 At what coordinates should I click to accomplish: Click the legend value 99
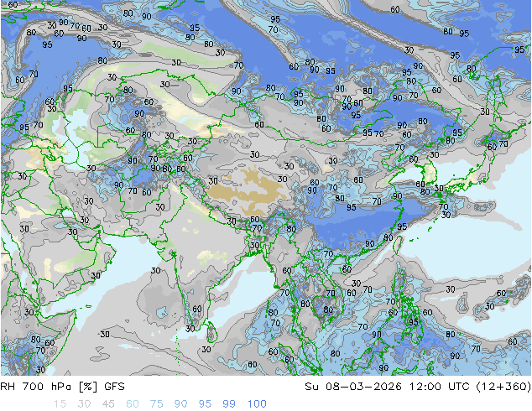(229, 404)
